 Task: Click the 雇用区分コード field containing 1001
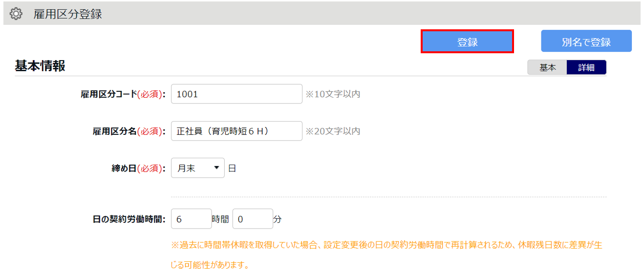tap(236, 94)
